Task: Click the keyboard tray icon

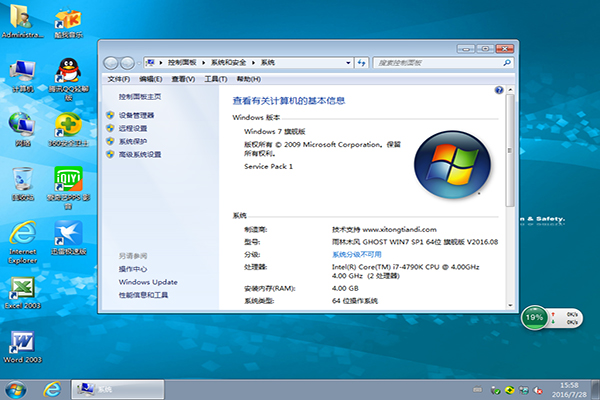Action: tap(477, 390)
